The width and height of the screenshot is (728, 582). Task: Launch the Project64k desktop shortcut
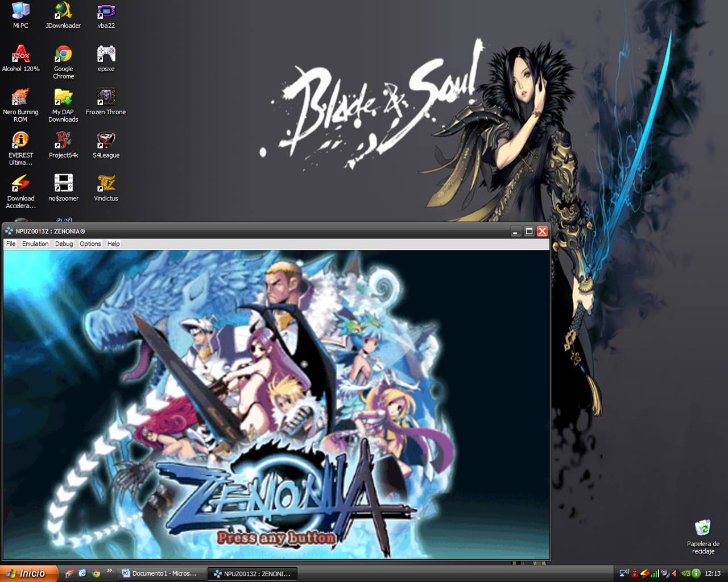point(63,141)
